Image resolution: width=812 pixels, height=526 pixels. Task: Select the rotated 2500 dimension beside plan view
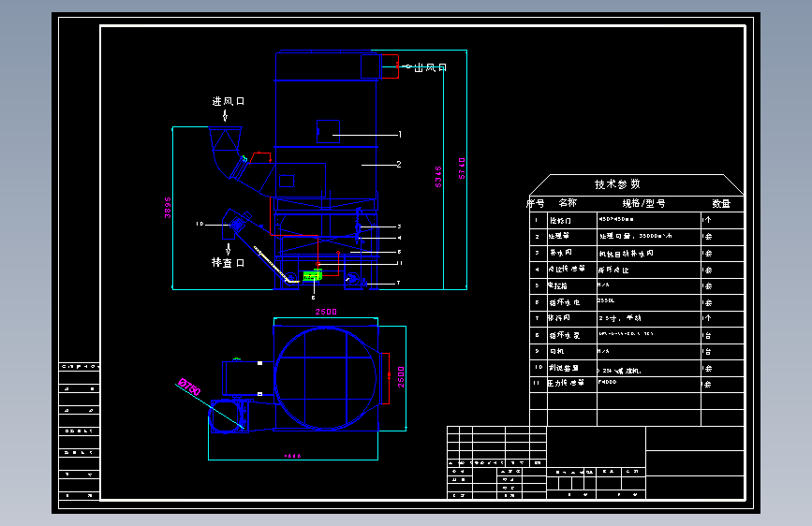pyautogui.click(x=401, y=377)
